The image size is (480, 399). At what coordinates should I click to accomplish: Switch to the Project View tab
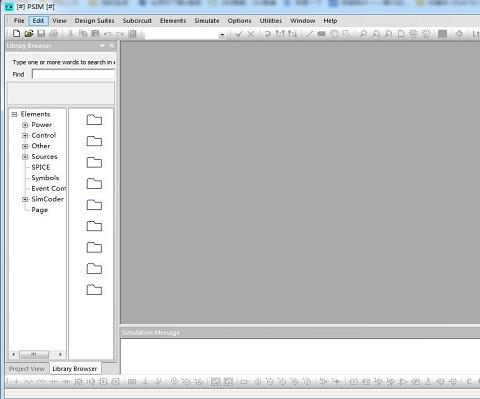[27, 369]
